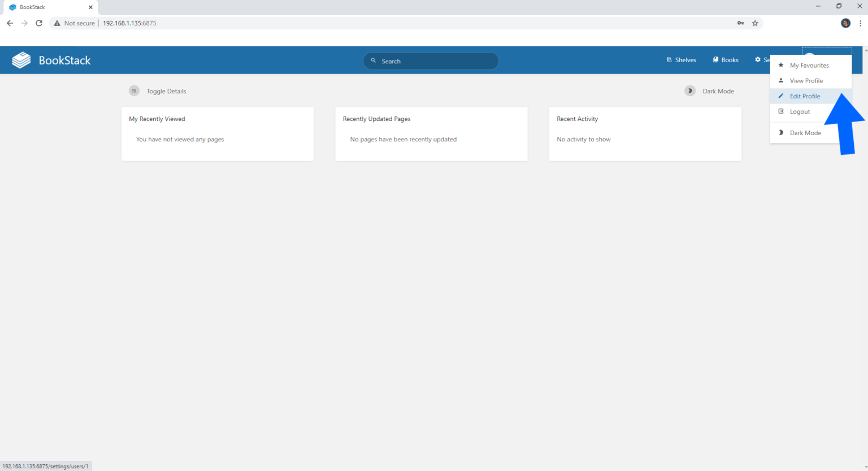
Task: Open Chrome's three-dot options menu
Action: 860,23
